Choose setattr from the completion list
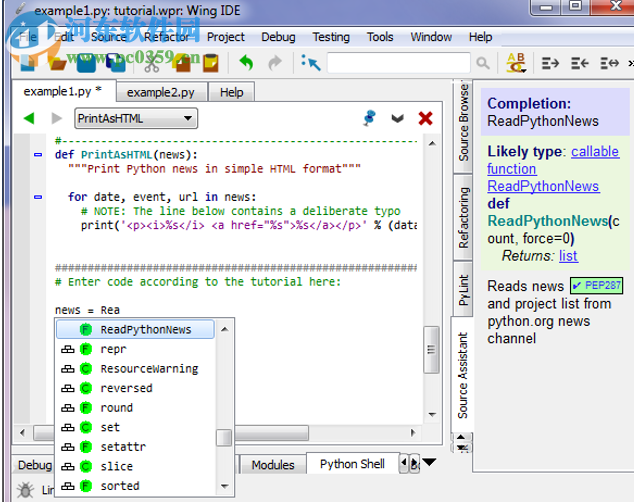634x502 pixels. pyautogui.click(x=135, y=447)
